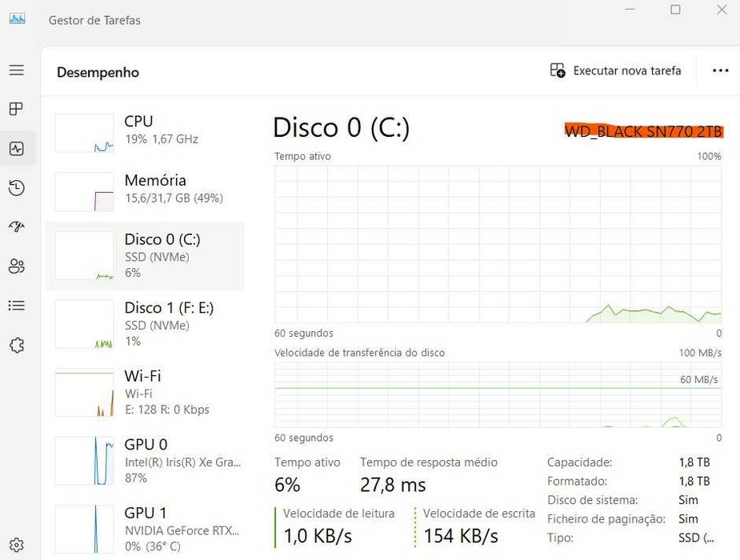Viewport: 740px width, 560px height.
Task: Click the 1,0 KB/s read speed value
Action: [x=318, y=536]
